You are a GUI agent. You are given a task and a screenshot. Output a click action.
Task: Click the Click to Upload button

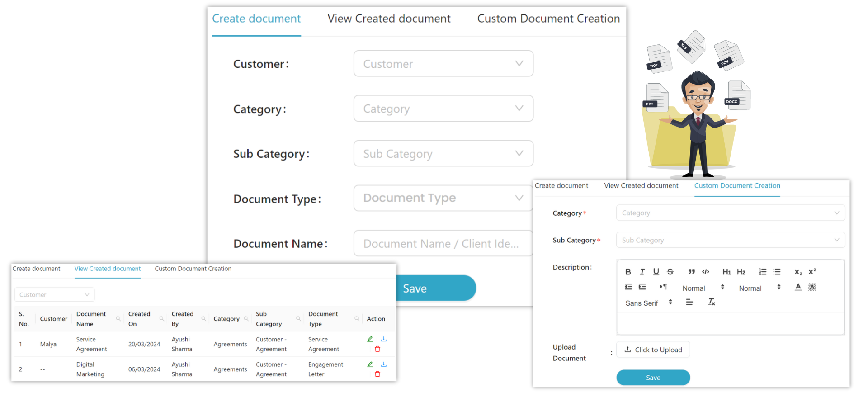(653, 350)
